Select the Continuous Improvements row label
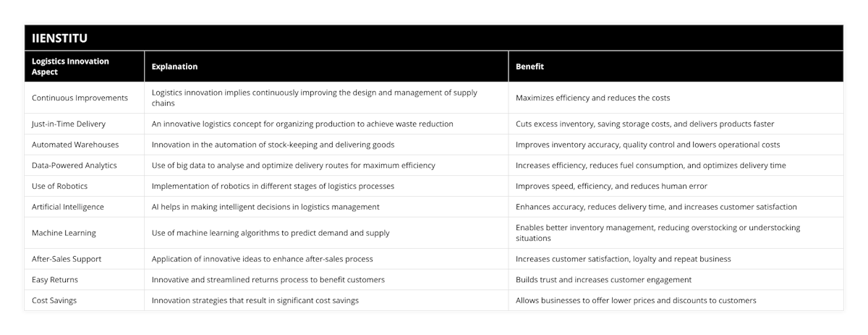Screen dimensions: 868x335 [80, 98]
